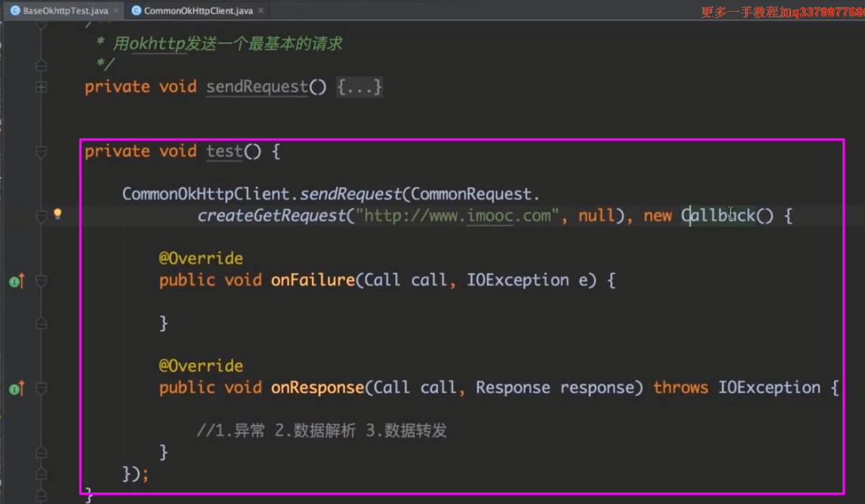The width and height of the screenshot is (865, 504).
Task: Click the comment '用okhttp发送一个最基本的请求'
Action: pyautogui.click(x=228, y=43)
